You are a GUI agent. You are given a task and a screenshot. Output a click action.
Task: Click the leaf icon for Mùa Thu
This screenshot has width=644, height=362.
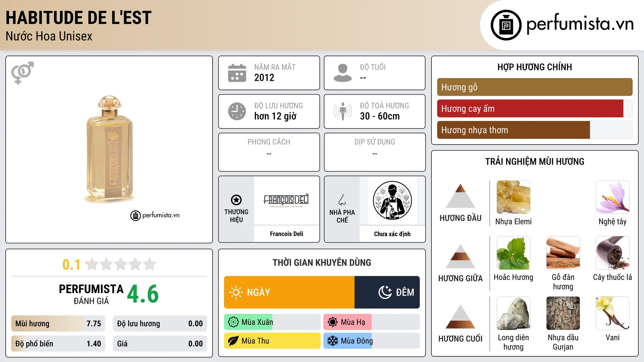coord(233,341)
